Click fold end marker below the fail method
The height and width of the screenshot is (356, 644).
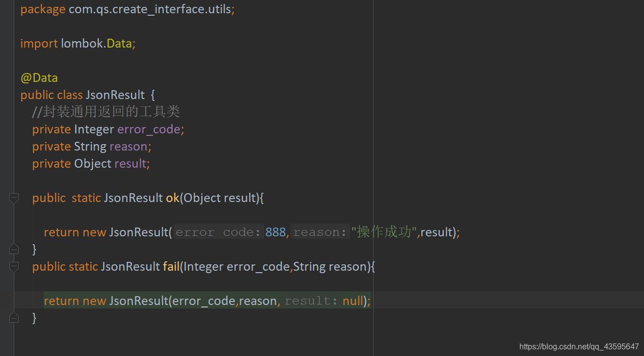click(x=14, y=318)
